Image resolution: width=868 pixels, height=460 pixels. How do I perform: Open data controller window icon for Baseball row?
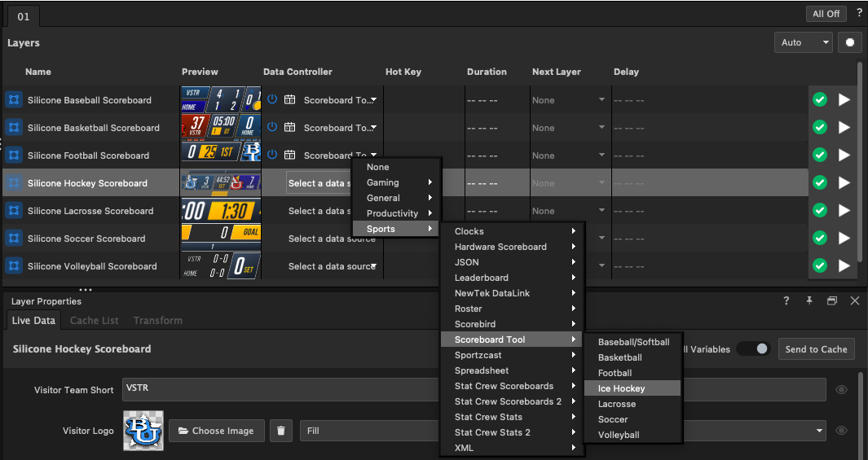(x=289, y=99)
